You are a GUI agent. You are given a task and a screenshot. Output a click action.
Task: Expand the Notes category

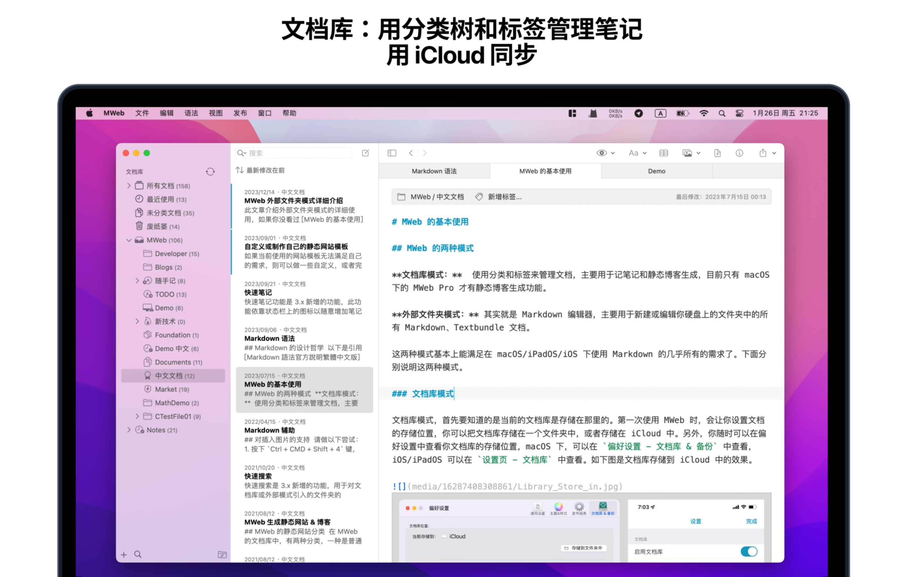click(129, 430)
